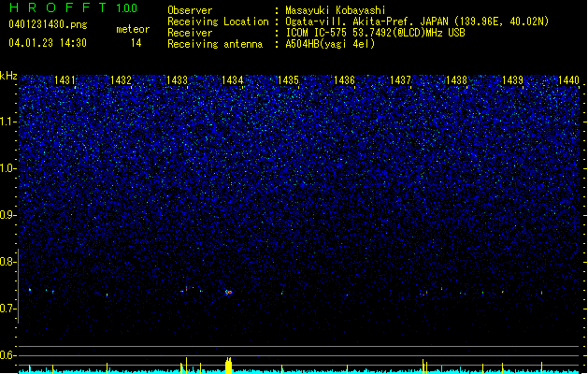Click time marker 1440
588x374 pixels.
tap(568, 80)
